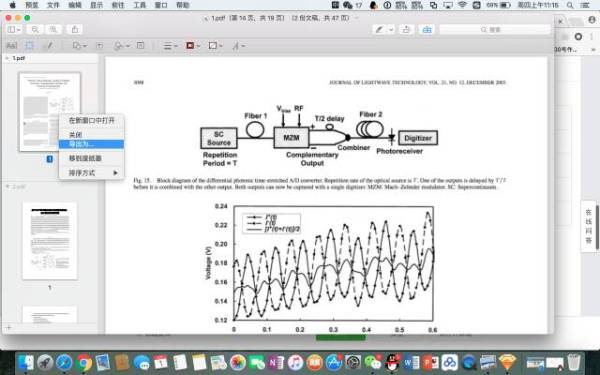Open Calendar from the dock
Screen dimensions: 600x375
click(161, 362)
